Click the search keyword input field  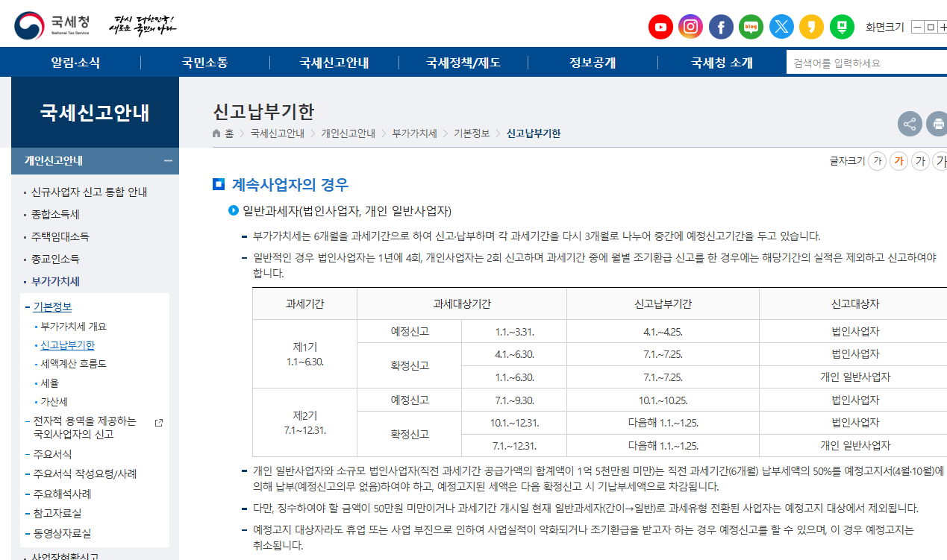(x=866, y=63)
